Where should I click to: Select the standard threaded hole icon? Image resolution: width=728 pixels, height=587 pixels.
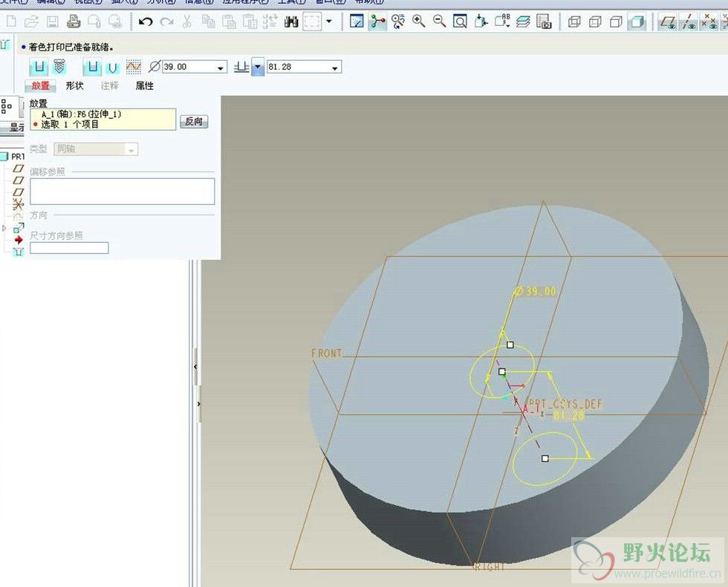pos(59,68)
